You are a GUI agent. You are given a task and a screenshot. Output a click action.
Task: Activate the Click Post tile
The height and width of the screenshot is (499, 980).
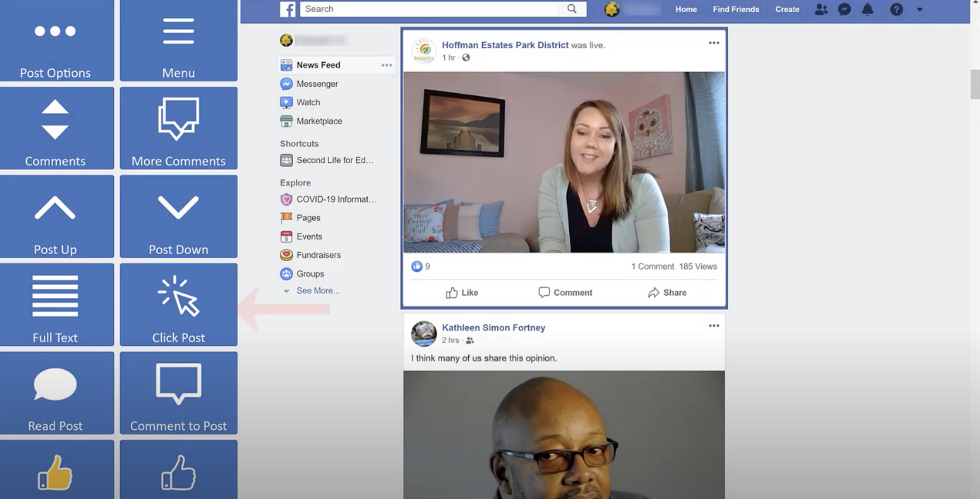tap(179, 305)
